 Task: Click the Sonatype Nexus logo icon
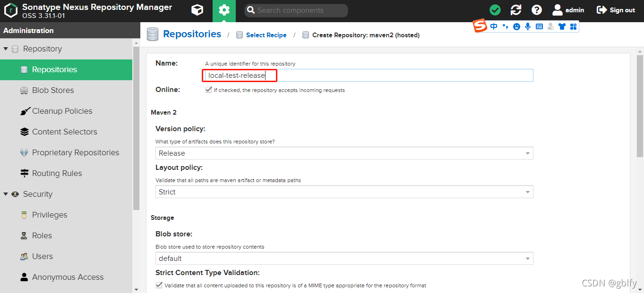coord(11,10)
